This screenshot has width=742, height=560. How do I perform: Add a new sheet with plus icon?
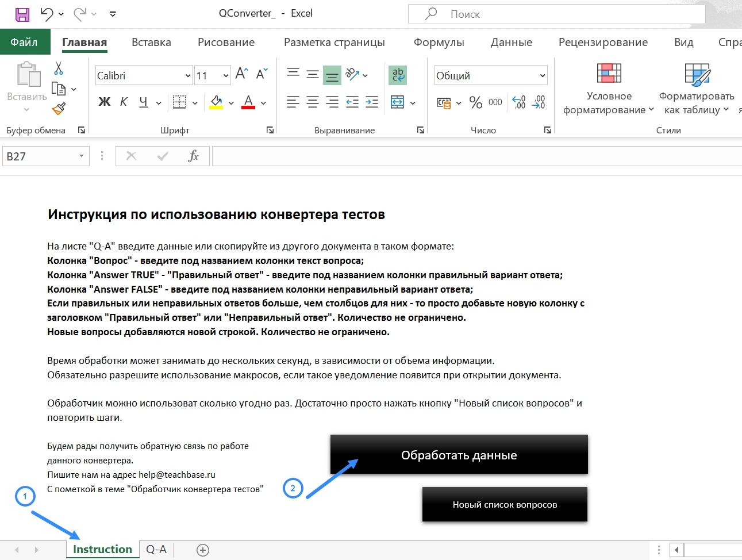coord(203,550)
